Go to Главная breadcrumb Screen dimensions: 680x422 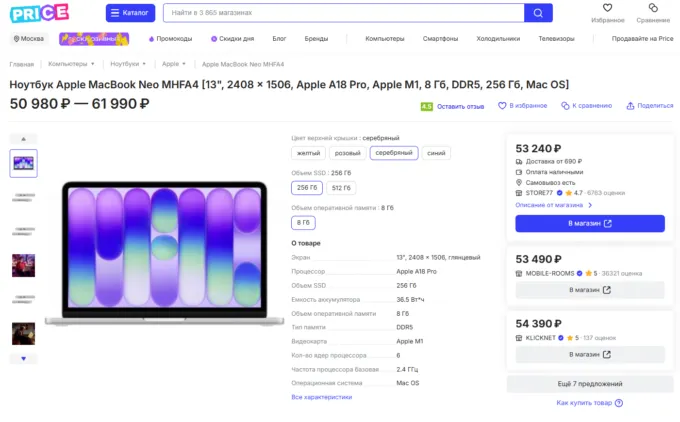coord(22,64)
